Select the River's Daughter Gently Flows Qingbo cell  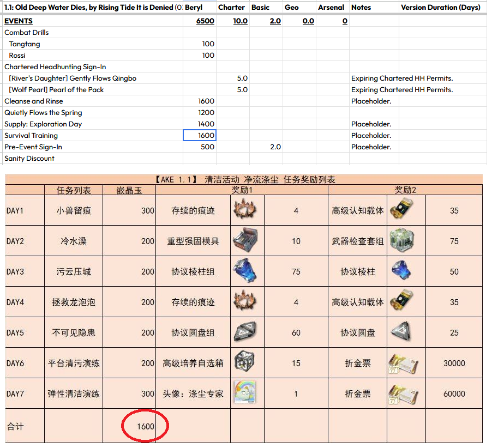click(x=93, y=78)
